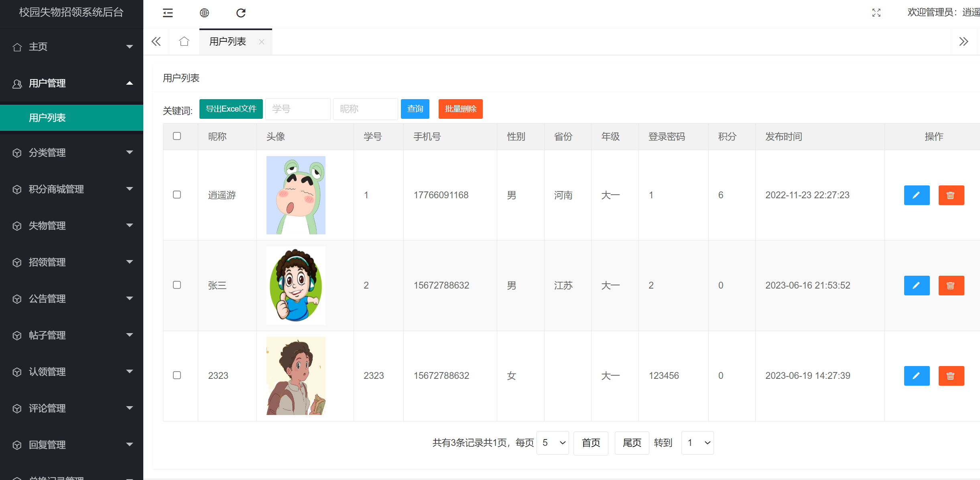Screen dimensions: 980x480
Task: Delete user 张三 with the trash icon
Action: pyautogui.click(x=952, y=285)
